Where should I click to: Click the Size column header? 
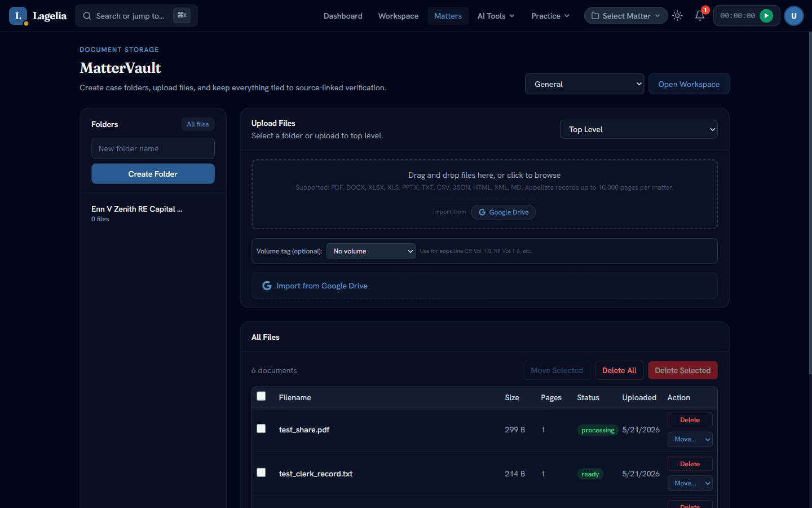(512, 397)
